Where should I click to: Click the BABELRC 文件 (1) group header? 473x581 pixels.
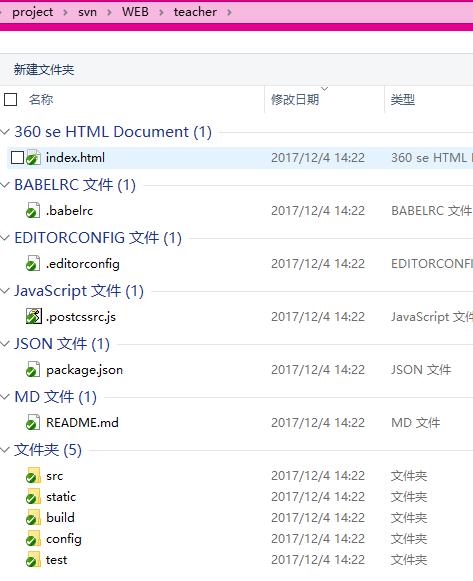pos(75,185)
